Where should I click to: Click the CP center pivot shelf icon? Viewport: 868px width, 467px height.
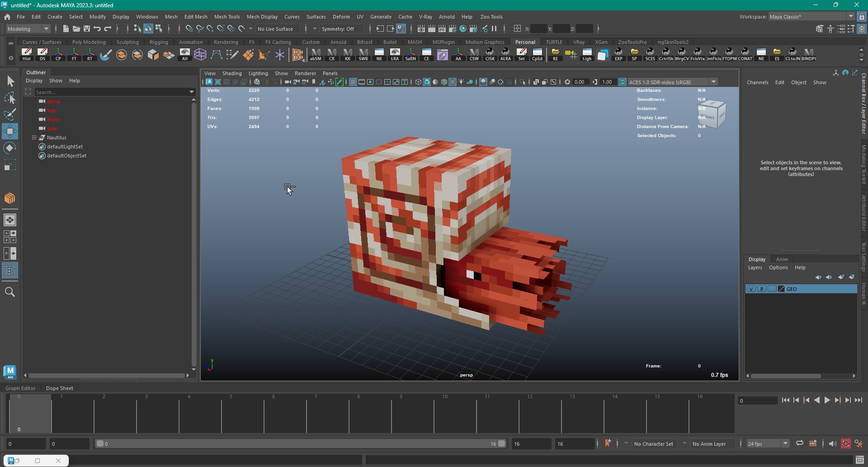click(x=58, y=54)
